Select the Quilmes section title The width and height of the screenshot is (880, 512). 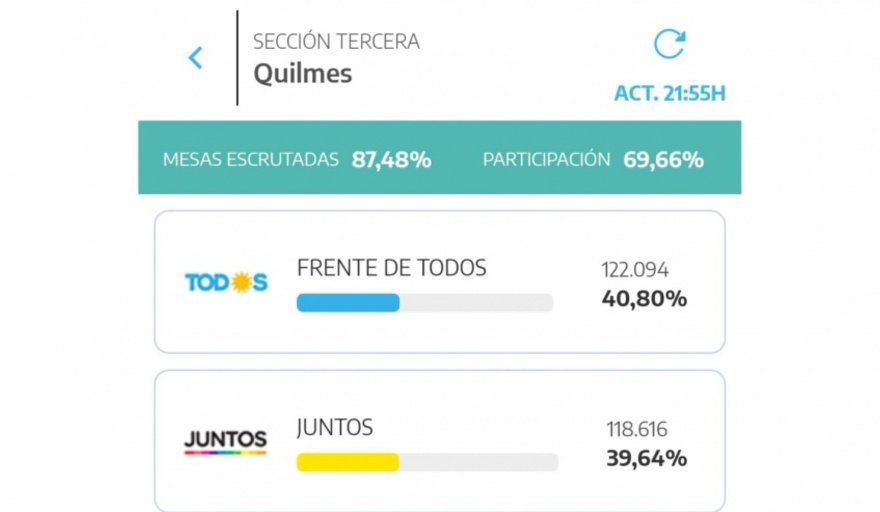click(302, 74)
